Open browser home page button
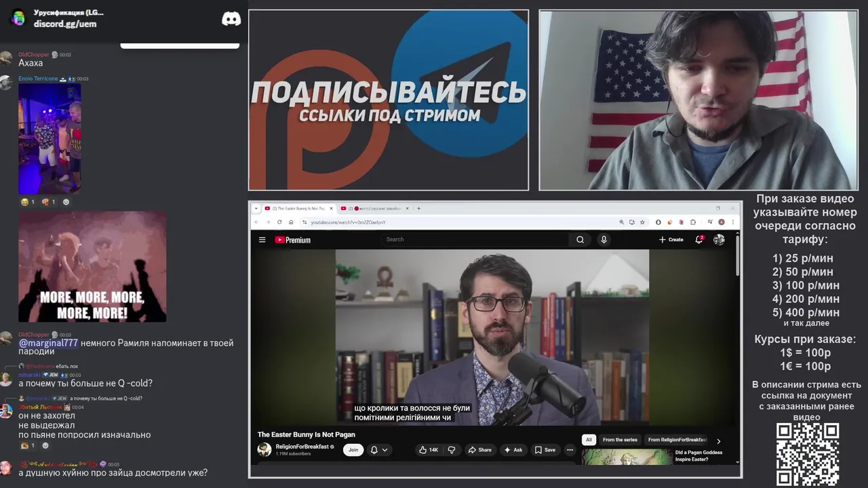The height and width of the screenshot is (488, 868). (x=291, y=222)
